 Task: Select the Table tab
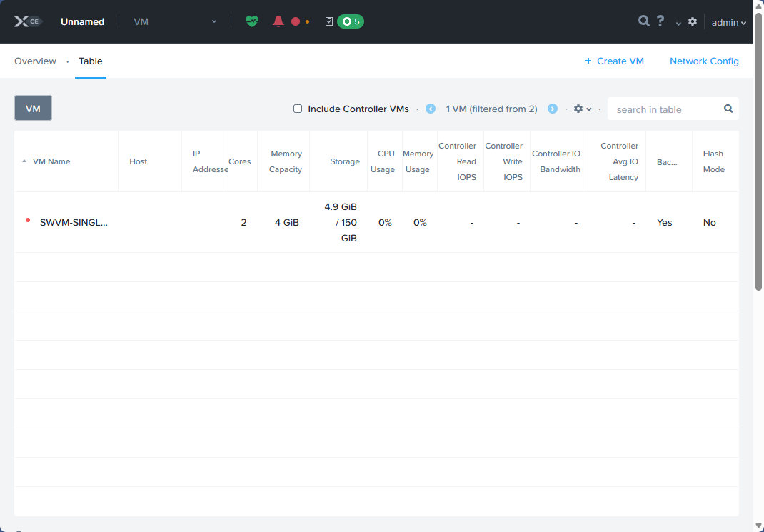90,61
